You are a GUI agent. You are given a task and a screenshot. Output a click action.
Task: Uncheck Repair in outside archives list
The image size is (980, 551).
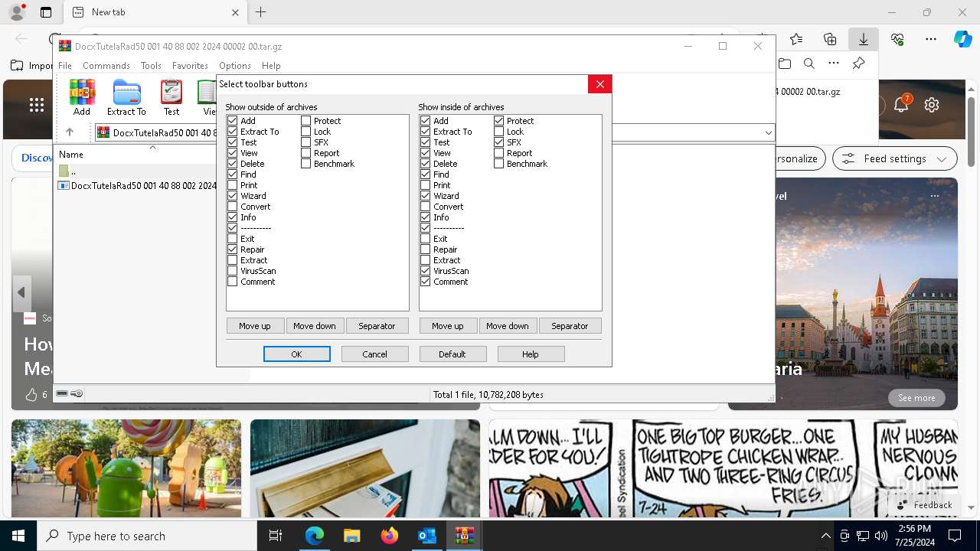click(x=232, y=249)
